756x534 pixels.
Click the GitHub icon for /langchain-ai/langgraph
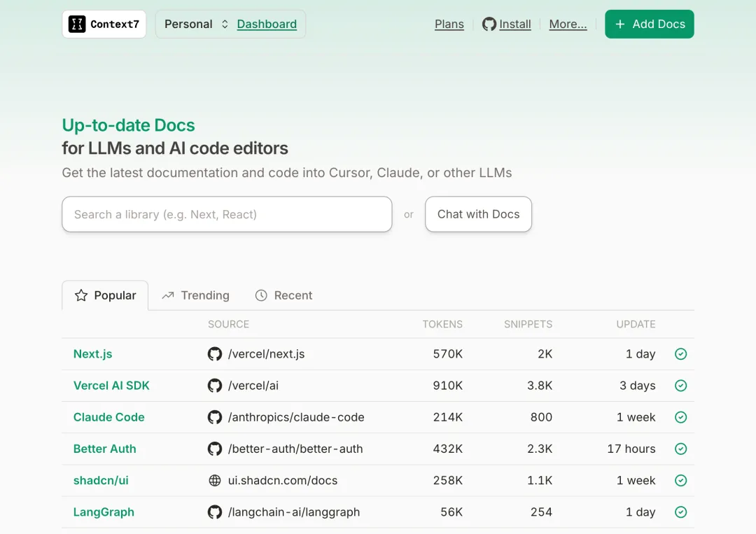coord(215,512)
